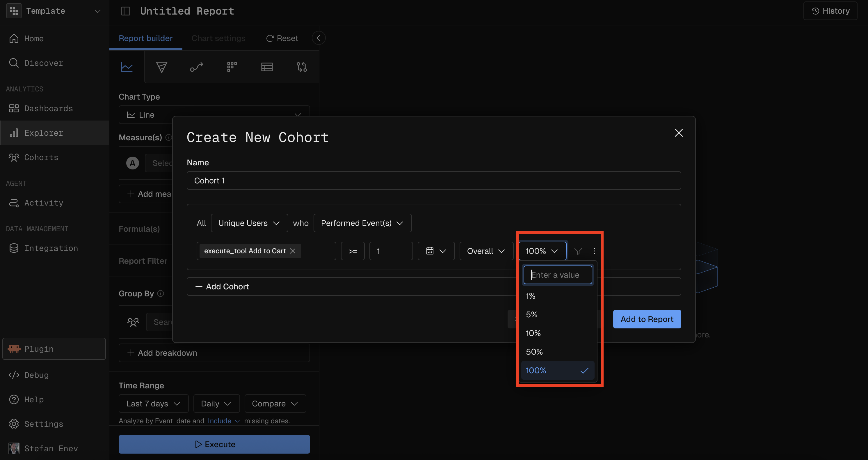
Task: Click the Group By info icon
Action: (x=161, y=293)
